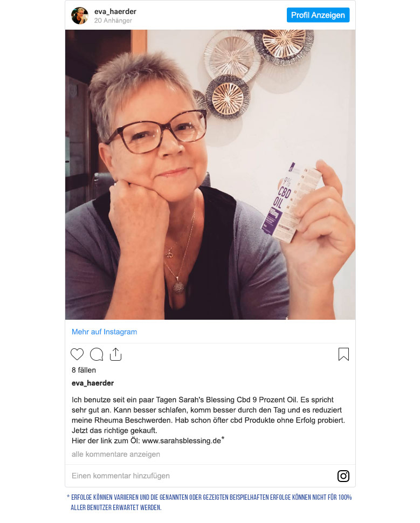420x523 pixels.
Task: Click eva_haerder username in header
Action: click(x=115, y=11)
